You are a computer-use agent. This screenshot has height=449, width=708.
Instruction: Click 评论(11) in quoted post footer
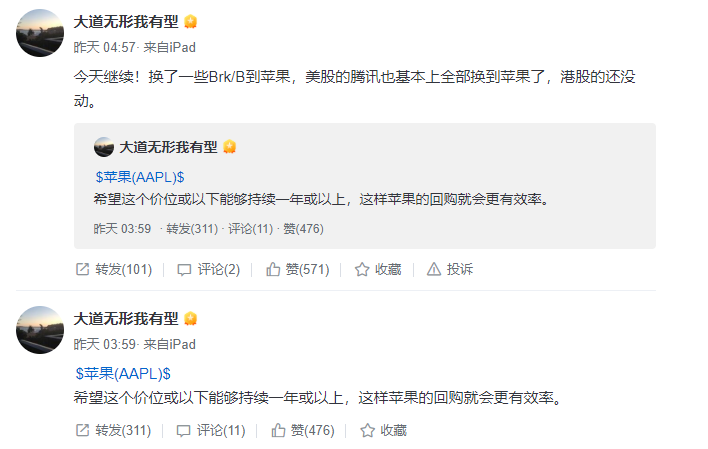tap(251, 229)
